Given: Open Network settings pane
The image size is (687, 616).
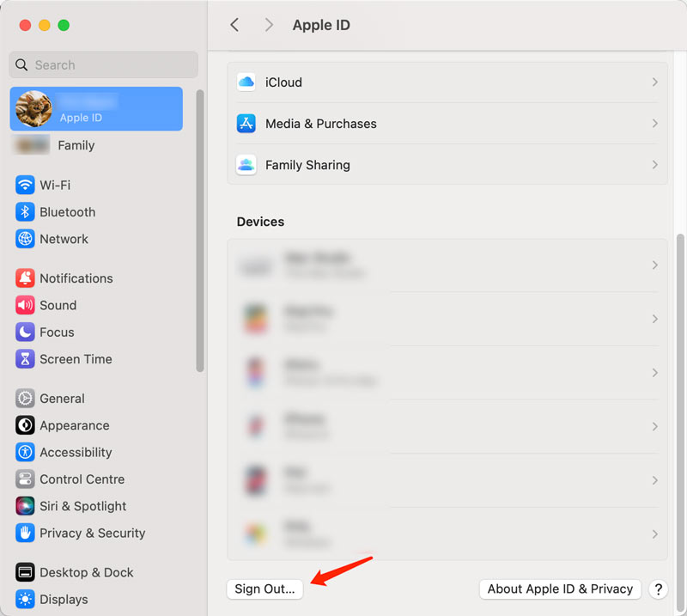Looking at the screenshot, I should pos(96,239).
